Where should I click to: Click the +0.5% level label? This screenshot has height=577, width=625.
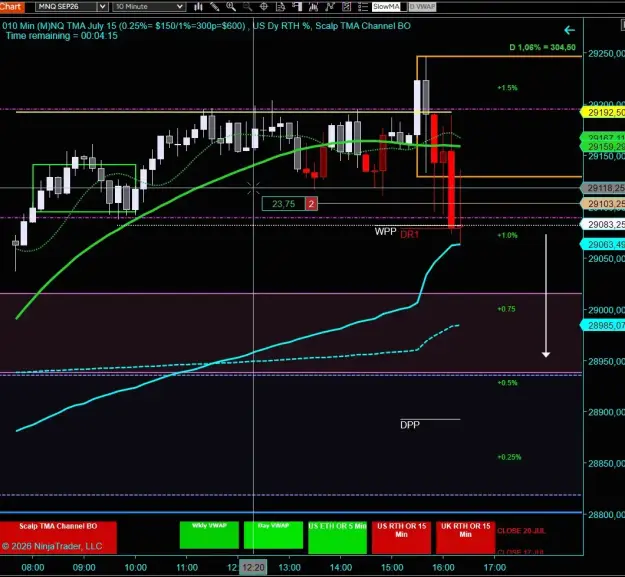pos(507,383)
